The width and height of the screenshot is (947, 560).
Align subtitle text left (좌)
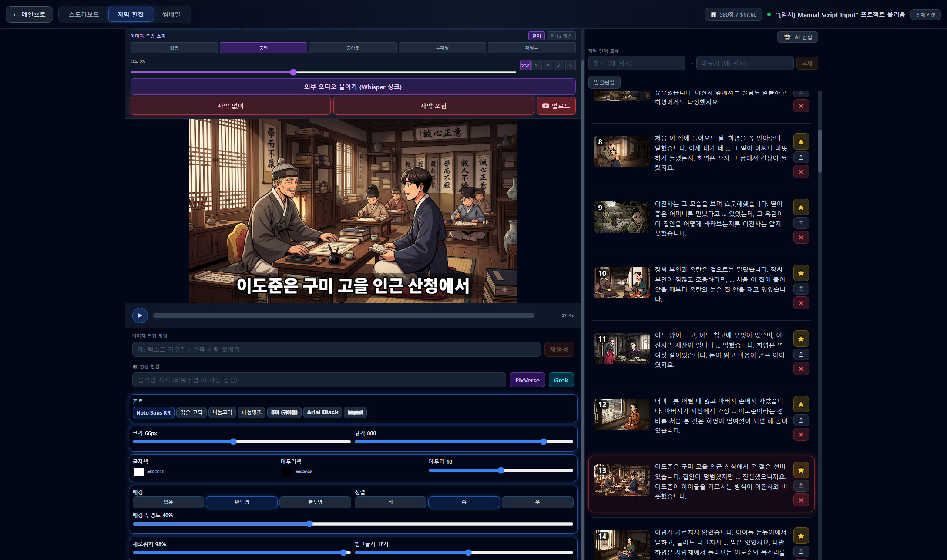click(x=390, y=502)
